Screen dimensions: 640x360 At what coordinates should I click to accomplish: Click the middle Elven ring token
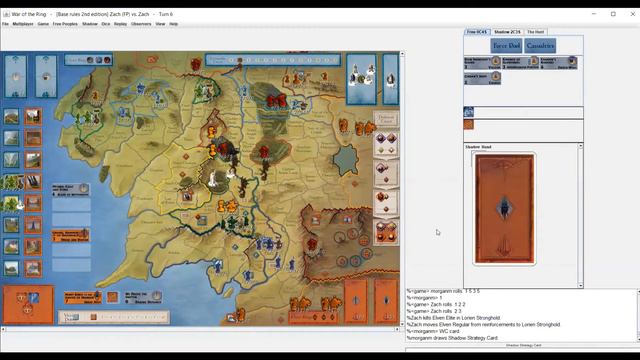99,60
